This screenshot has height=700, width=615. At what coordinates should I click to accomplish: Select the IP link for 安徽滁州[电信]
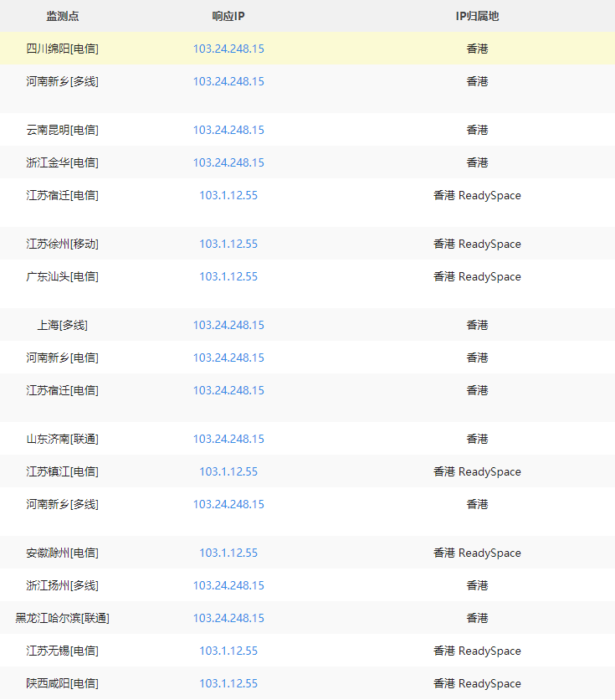(228, 553)
